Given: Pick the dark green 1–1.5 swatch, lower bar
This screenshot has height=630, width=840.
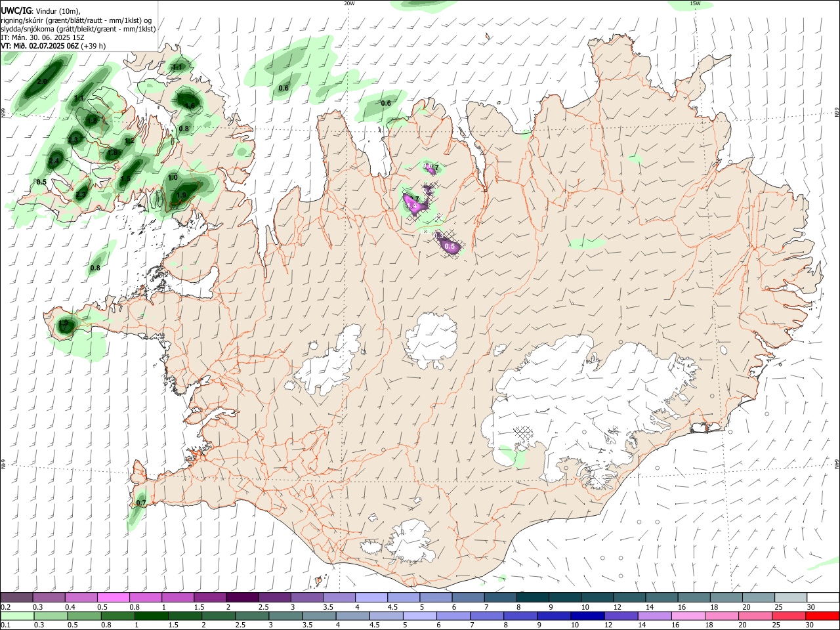Looking at the screenshot, I should click(151, 616).
